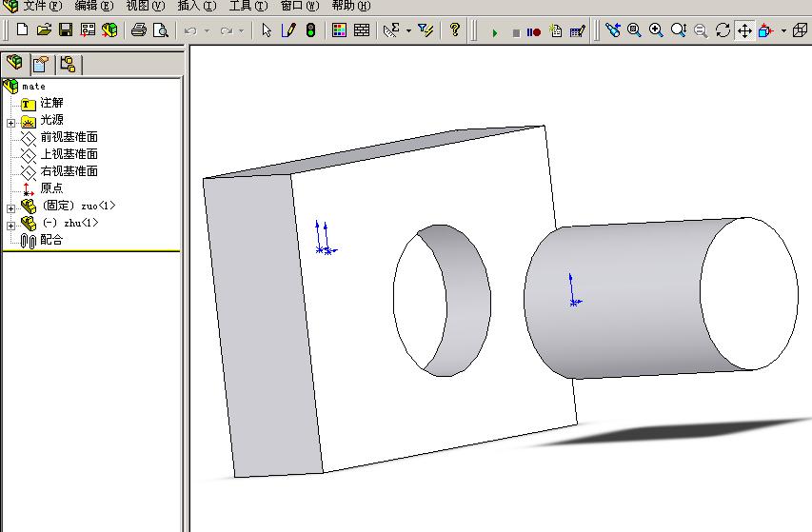The image size is (812, 532).
Task: Click the measure ruler sigma icon
Action: click(x=391, y=30)
